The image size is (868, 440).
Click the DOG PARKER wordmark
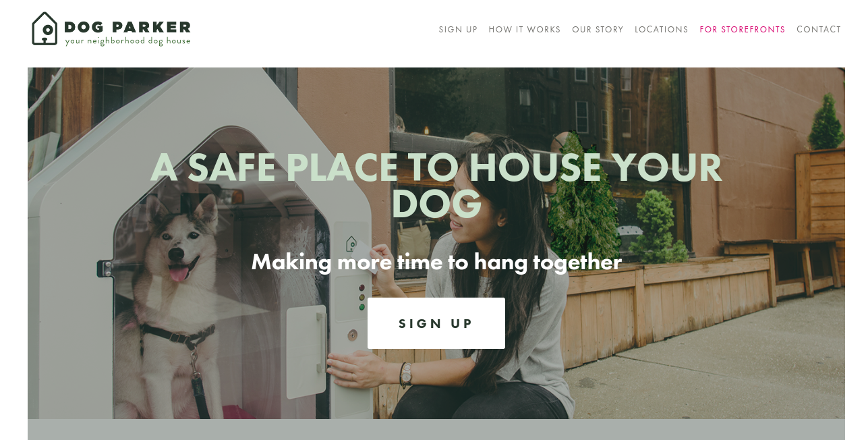pyautogui.click(x=127, y=28)
